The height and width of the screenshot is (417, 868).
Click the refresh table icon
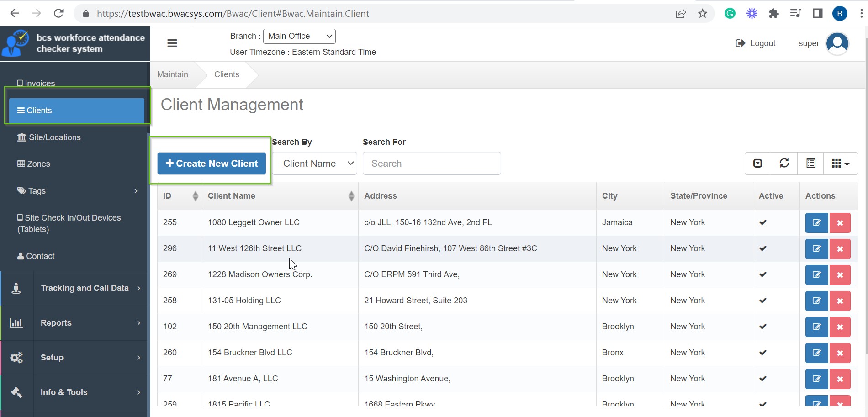784,164
